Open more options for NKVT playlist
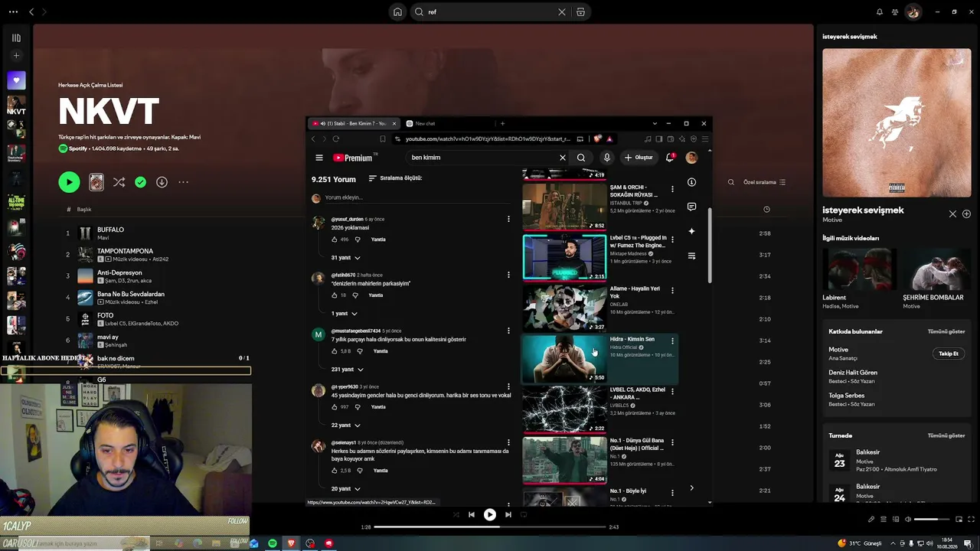 183,182
